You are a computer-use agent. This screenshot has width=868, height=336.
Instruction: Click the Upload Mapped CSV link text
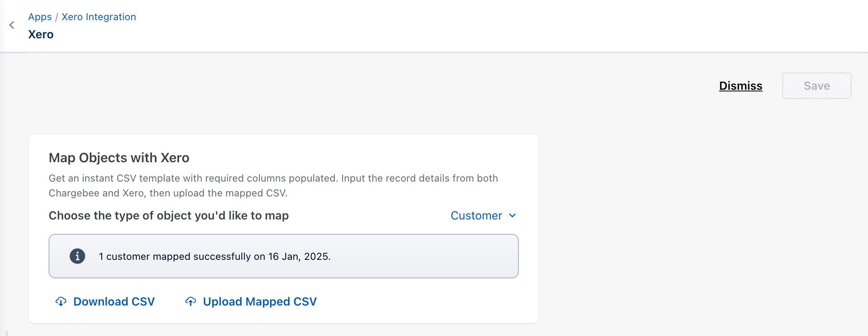pyautogui.click(x=260, y=301)
